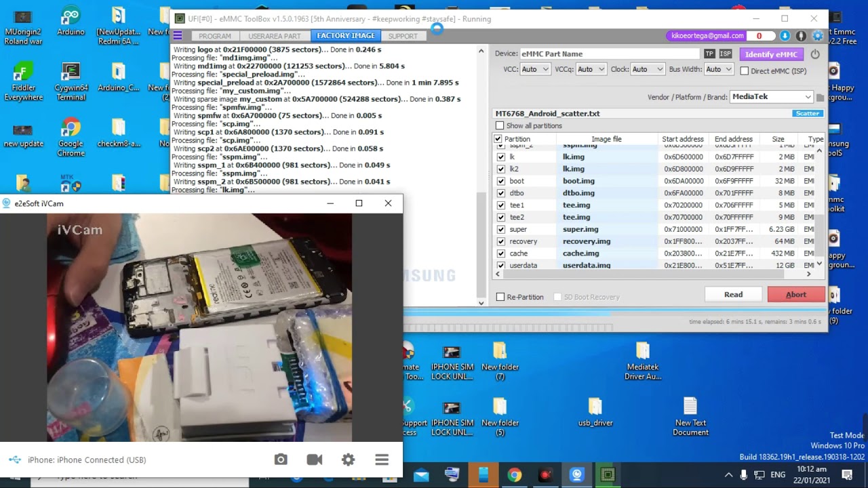Uncheck the cache partition checkbox
Screen dimensions: 868x488
pos(501,253)
